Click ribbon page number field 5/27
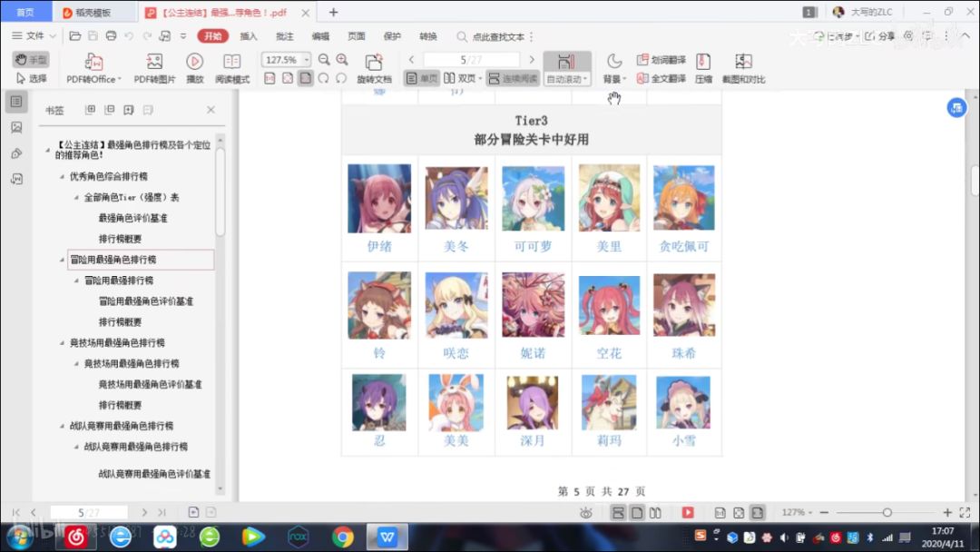The width and height of the screenshot is (980, 552). [x=471, y=59]
